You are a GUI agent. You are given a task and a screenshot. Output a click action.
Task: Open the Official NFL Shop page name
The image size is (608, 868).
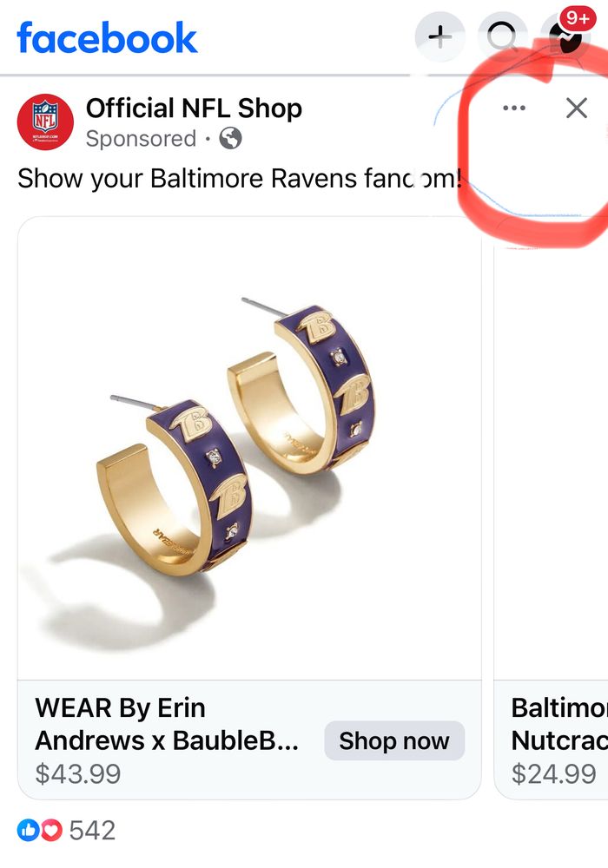pyautogui.click(x=194, y=108)
